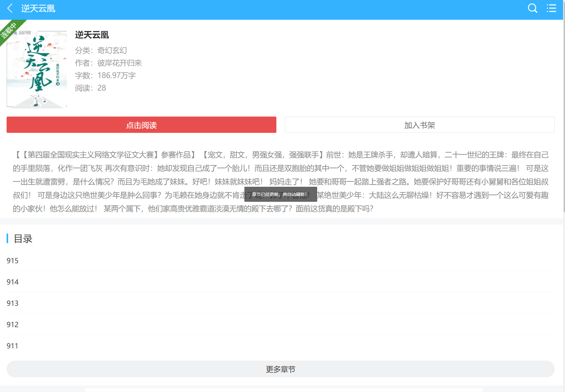Click the 阅读 count value 28

(102, 88)
